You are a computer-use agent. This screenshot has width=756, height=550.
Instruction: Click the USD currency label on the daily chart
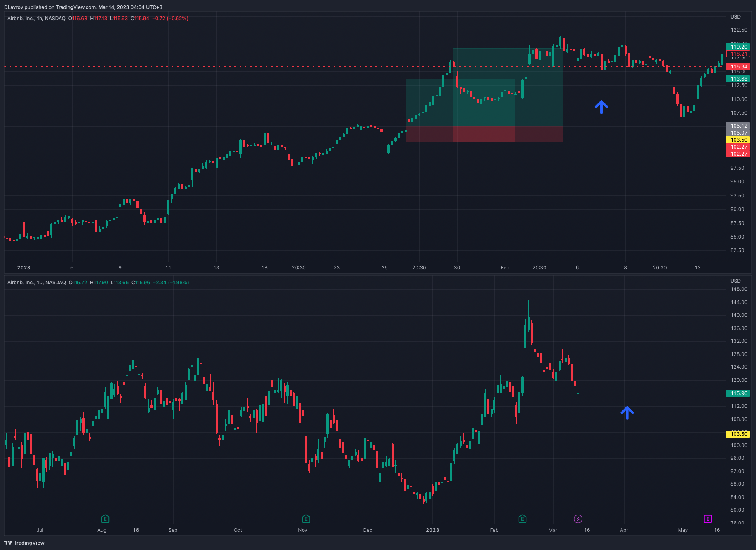coord(735,281)
